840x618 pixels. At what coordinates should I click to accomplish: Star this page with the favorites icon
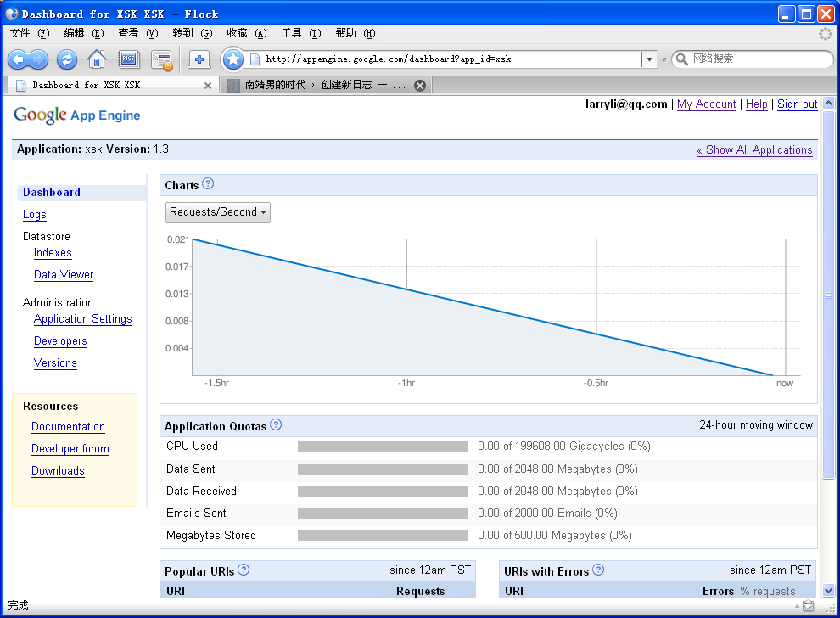(x=233, y=59)
